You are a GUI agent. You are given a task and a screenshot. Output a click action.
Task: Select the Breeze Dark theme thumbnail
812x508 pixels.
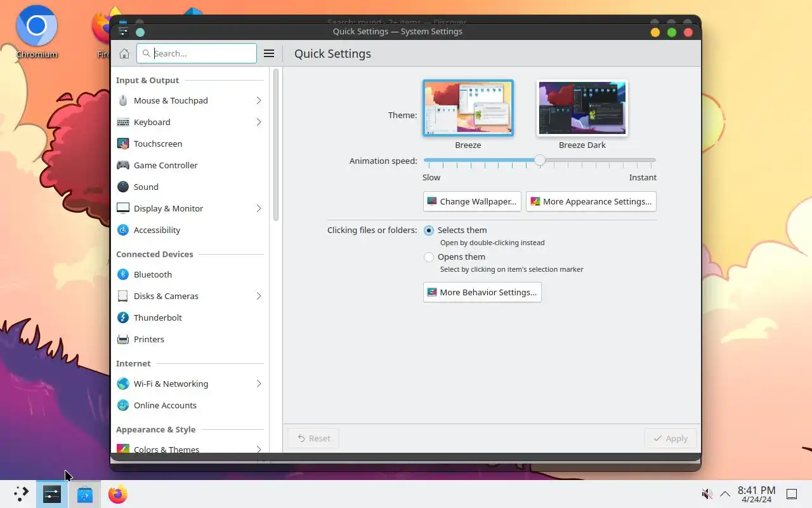(582, 108)
